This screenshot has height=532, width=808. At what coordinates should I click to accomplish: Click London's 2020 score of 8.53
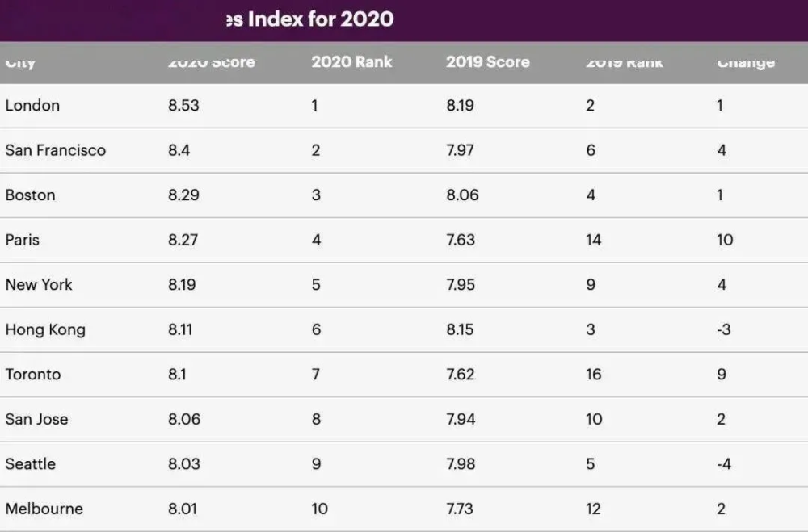[x=183, y=105]
